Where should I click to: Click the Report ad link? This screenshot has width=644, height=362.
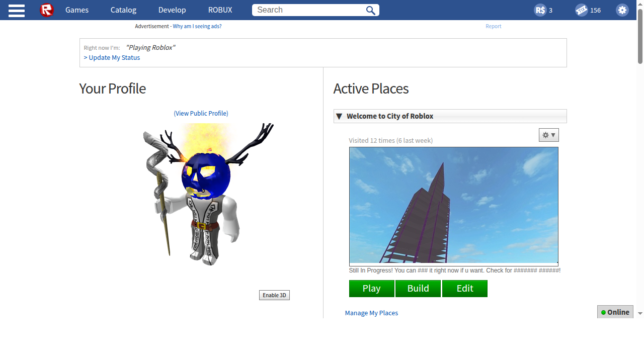(x=493, y=26)
